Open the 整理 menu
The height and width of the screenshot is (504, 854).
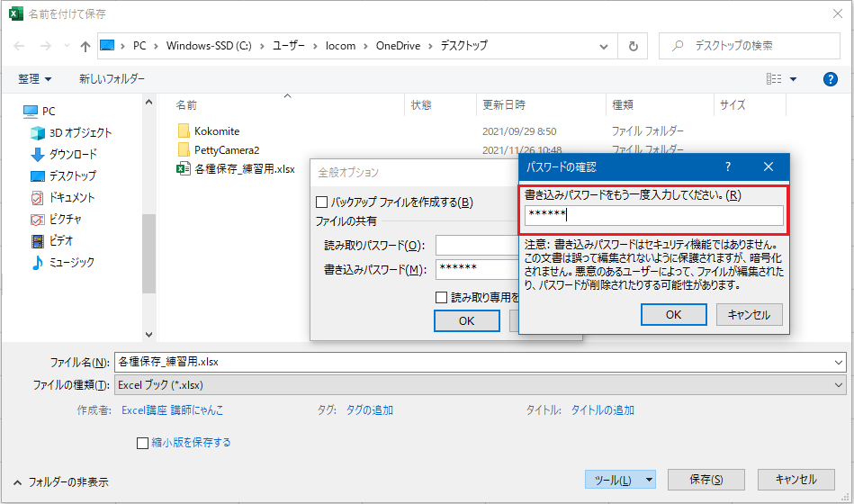click(x=35, y=79)
